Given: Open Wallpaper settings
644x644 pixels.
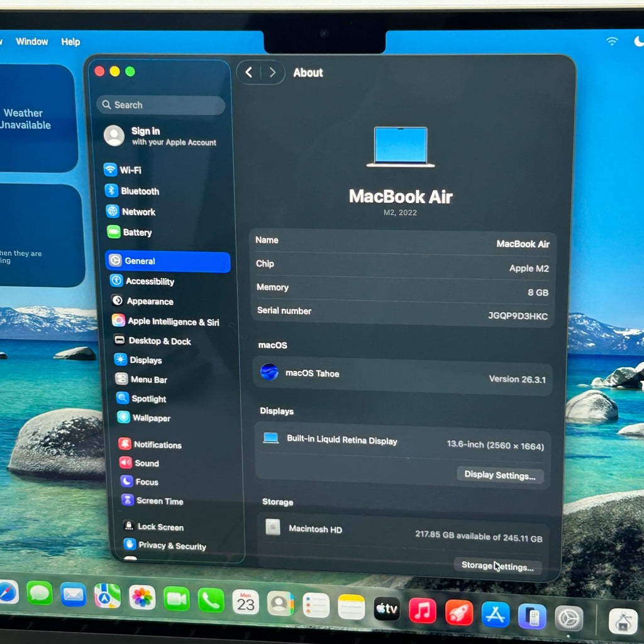Looking at the screenshot, I should [144, 418].
